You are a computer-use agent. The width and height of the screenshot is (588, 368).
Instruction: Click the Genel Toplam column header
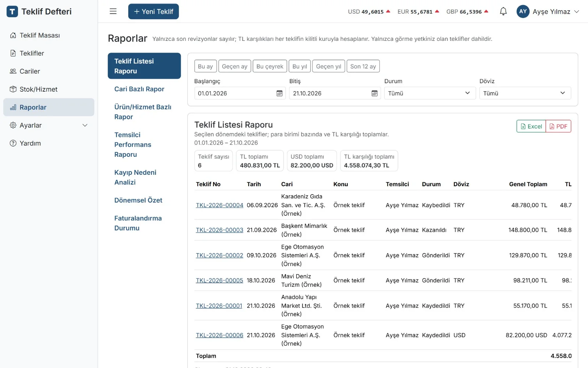coord(528,184)
